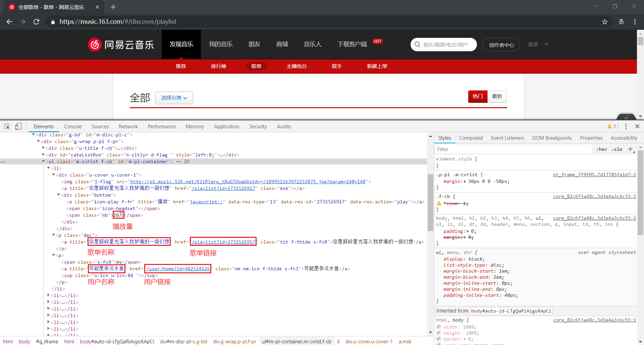Click the browser forward arrow
The height and width of the screenshot is (345, 644).
click(23, 22)
